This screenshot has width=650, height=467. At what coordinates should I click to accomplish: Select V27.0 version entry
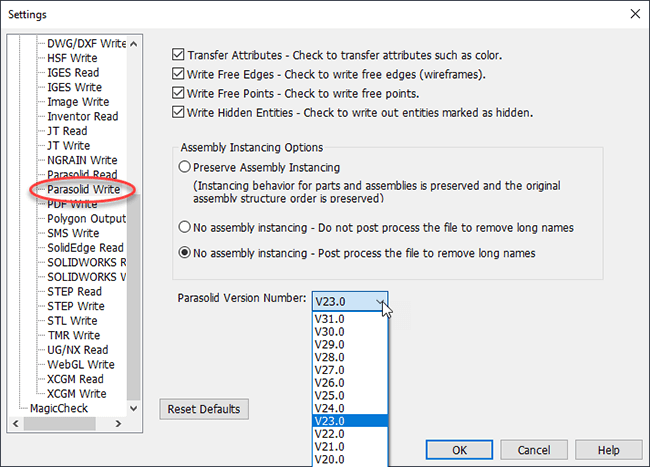pyautogui.click(x=350, y=370)
